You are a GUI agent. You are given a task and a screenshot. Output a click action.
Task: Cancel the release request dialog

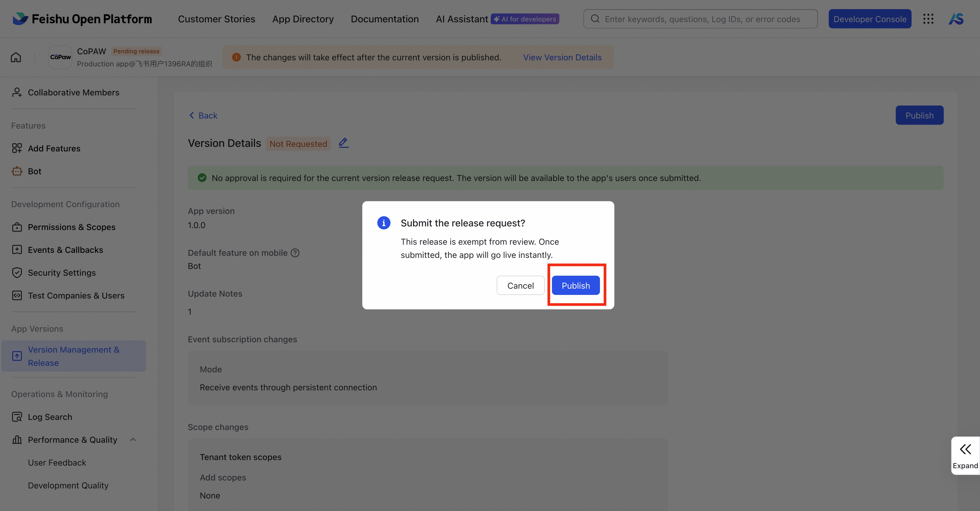point(520,286)
